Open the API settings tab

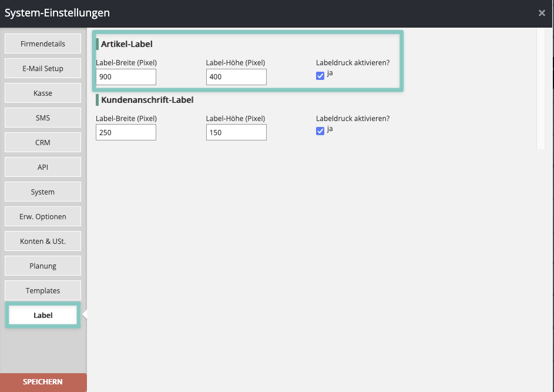pyautogui.click(x=43, y=167)
